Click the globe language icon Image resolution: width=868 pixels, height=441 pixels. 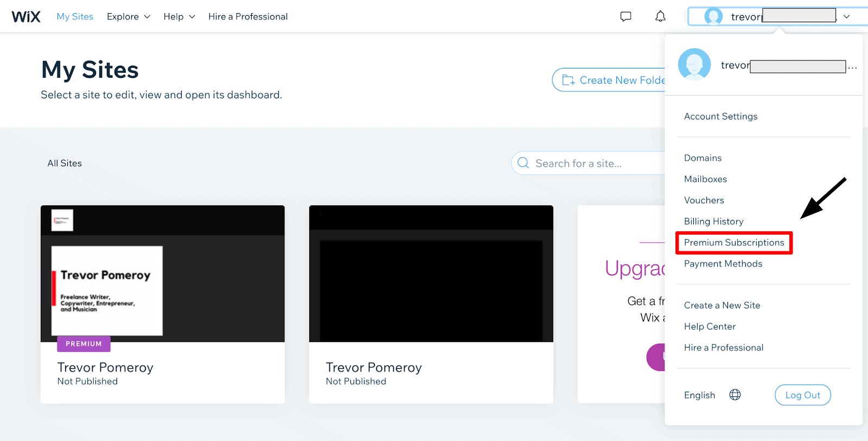pos(735,395)
